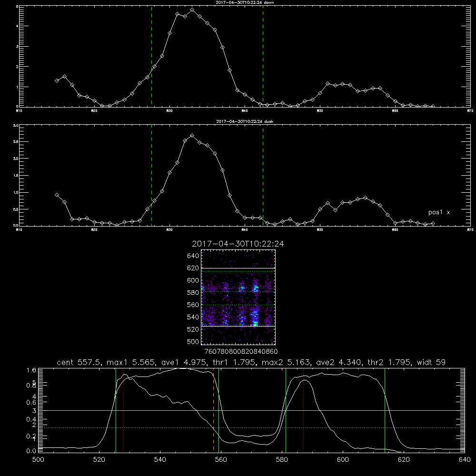Click the spectral image y-axis label 560
Image resolution: width=476 pixels, height=476 pixels.
pyautogui.click(x=193, y=305)
